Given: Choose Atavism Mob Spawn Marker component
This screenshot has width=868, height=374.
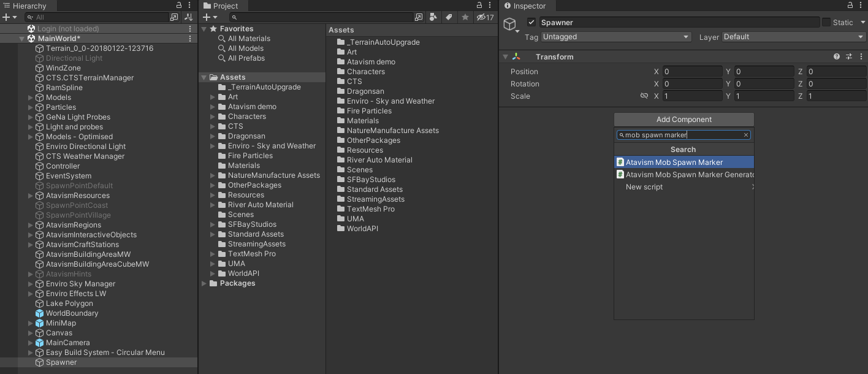Looking at the screenshot, I should [674, 162].
